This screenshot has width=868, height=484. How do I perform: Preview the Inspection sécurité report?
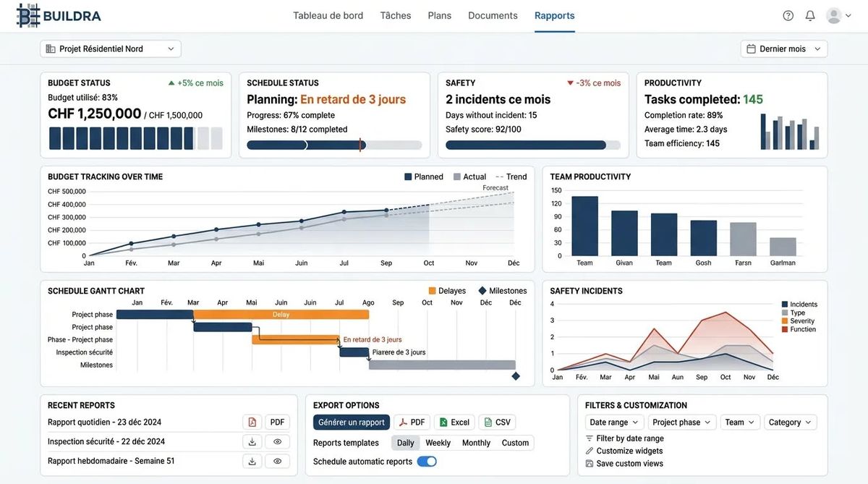(x=277, y=442)
